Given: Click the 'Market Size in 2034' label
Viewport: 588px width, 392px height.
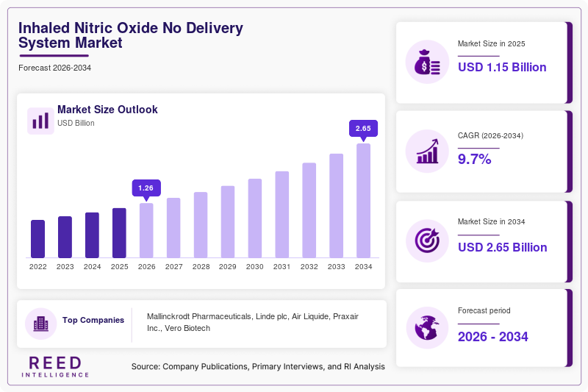Looking at the screenshot, I should (x=491, y=221).
